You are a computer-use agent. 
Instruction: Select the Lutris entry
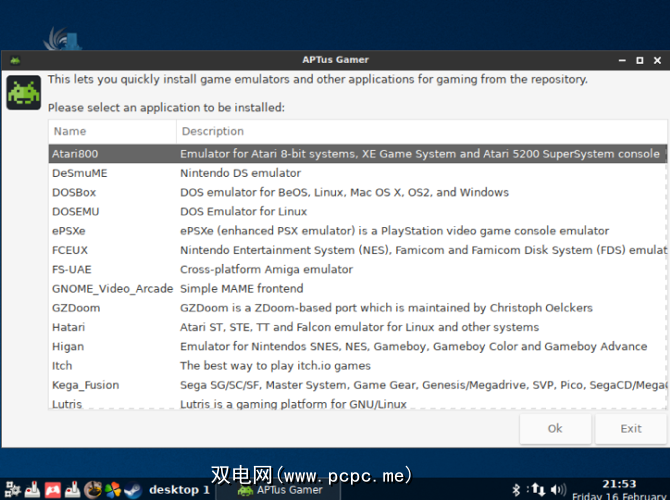point(358,403)
